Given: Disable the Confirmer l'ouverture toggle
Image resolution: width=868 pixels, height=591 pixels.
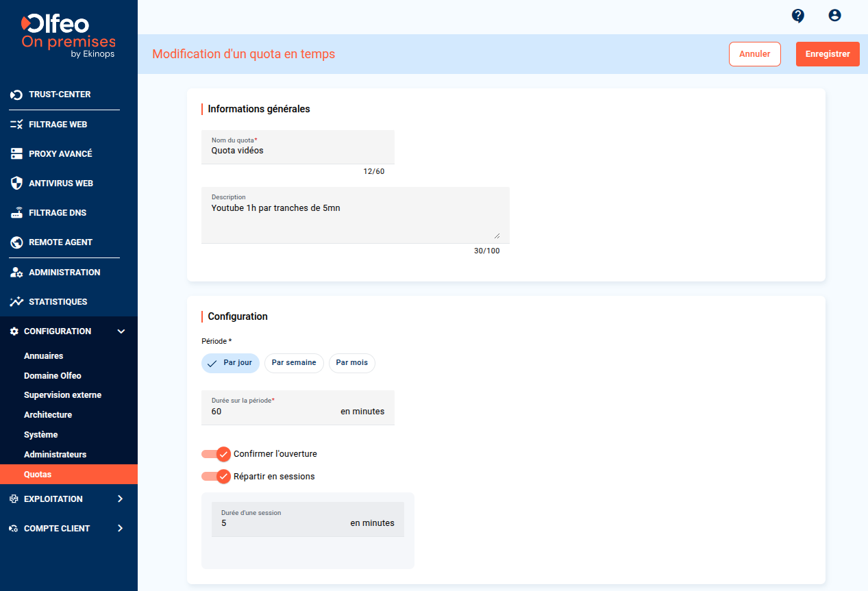Looking at the screenshot, I should point(216,454).
